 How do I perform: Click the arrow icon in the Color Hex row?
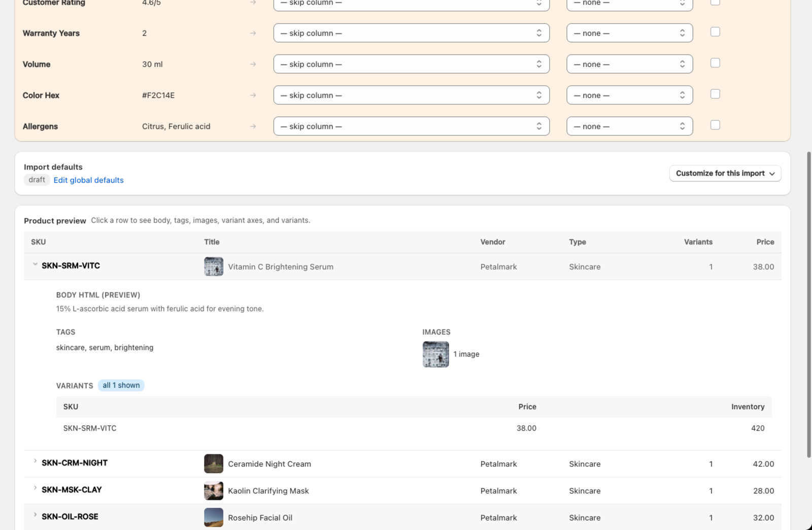point(253,95)
